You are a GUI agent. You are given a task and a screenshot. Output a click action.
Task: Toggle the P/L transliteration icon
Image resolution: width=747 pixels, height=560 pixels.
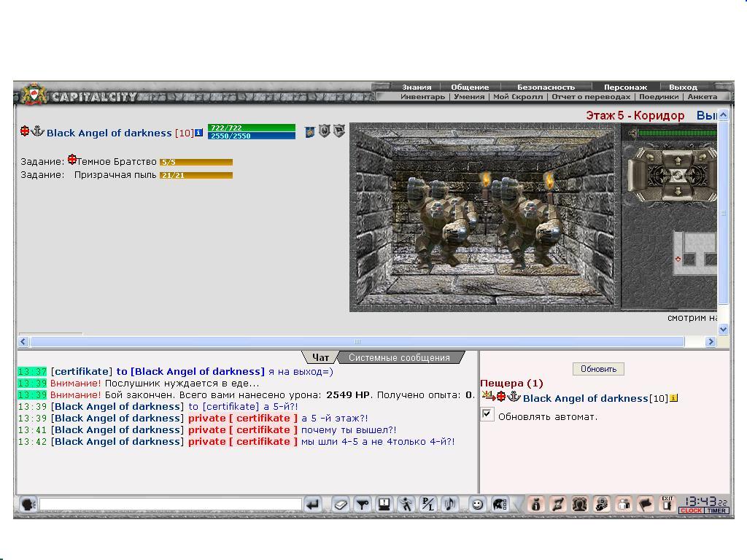(x=427, y=505)
